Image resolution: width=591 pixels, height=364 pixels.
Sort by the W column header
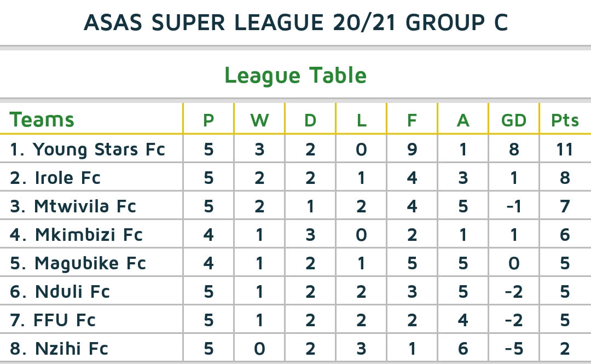pos(259,120)
